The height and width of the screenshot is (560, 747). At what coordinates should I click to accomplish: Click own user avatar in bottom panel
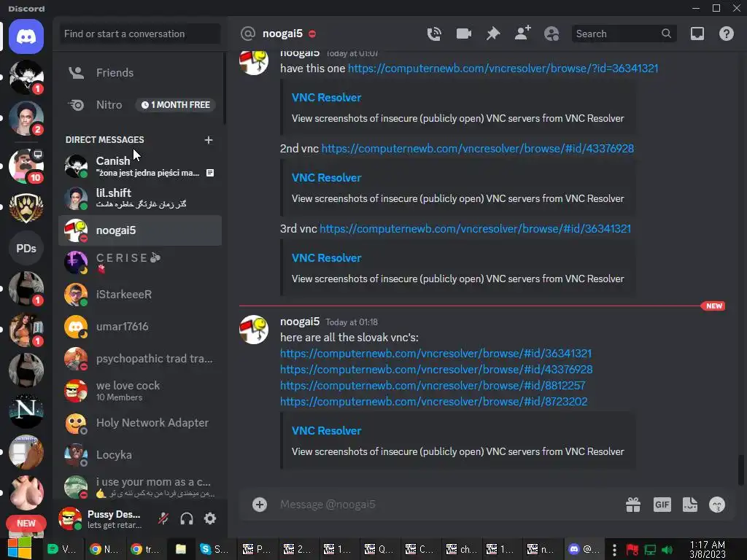point(69,518)
